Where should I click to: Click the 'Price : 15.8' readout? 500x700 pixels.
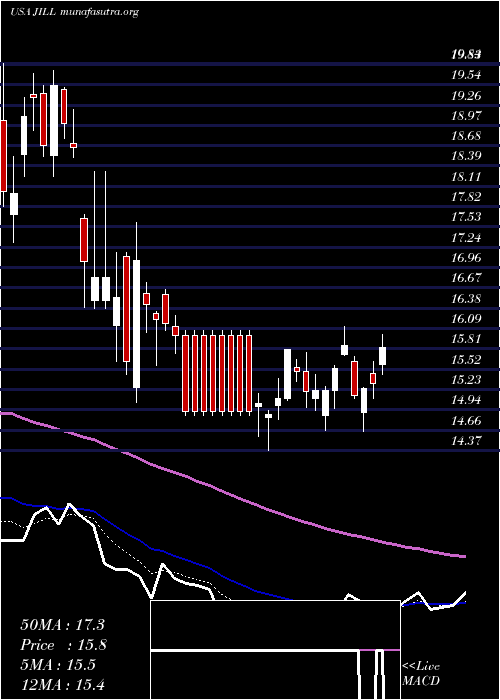click(x=63, y=645)
